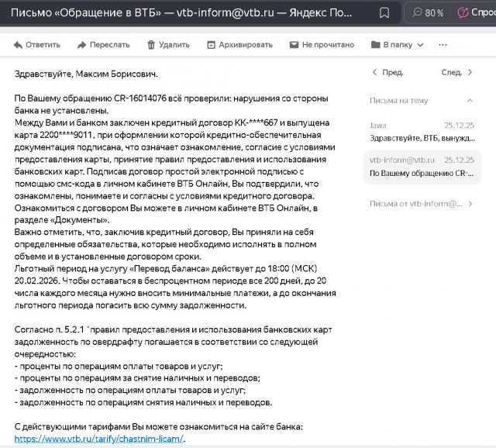Click the Переслать forward arrow icon
This screenshot has height=448, width=496.
pos(81,45)
